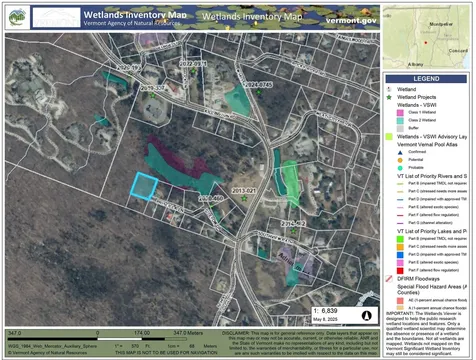This screenshot has height=360, width=476.
Task: Click the green star beside Wetland Projects legend
Action: [x=389, y=97]
